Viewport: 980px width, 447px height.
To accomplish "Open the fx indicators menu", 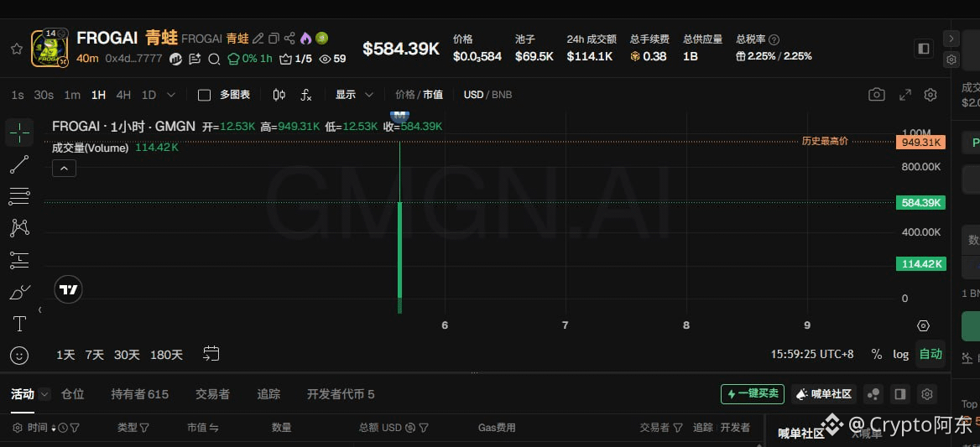I will pos(305,95).
